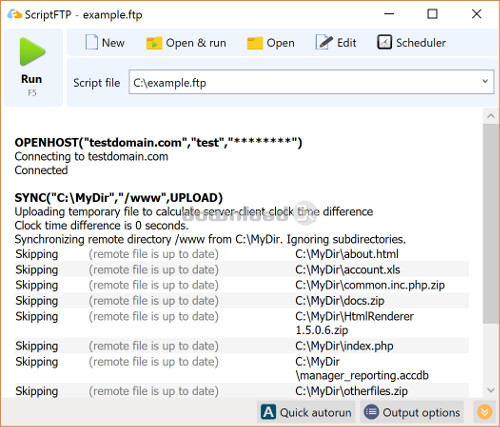
Task: Expand the Script file dropdown arrow
Action: (x=485, y=81)
